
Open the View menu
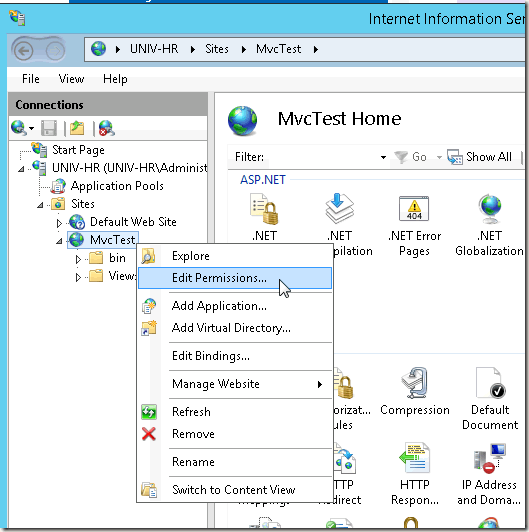click(71, 79)
